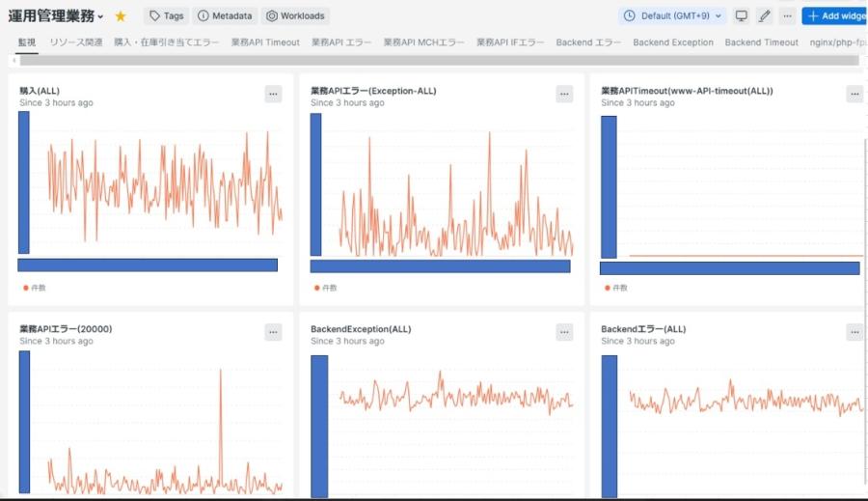This screenshot has height=501, width=868.
Task: Toggle 件数 legend in 業務APIエラー(Exception-ALL) chart
Action: (x=326, y=288)
